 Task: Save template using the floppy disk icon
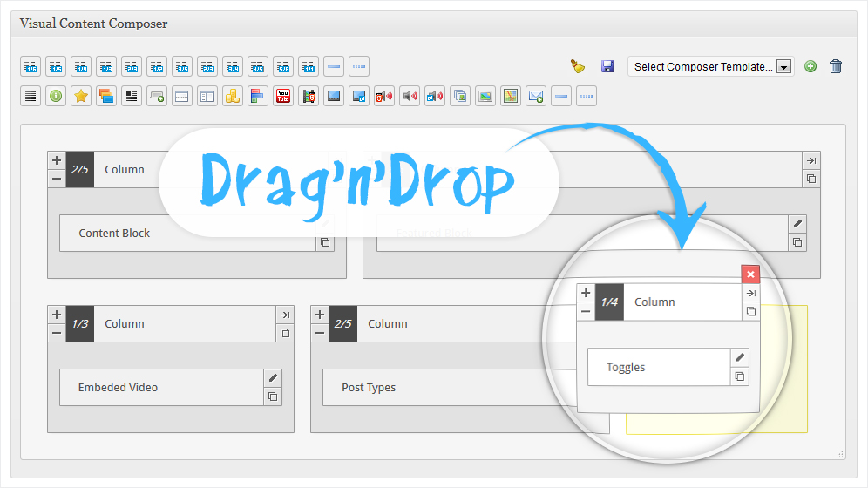point(607,66)
